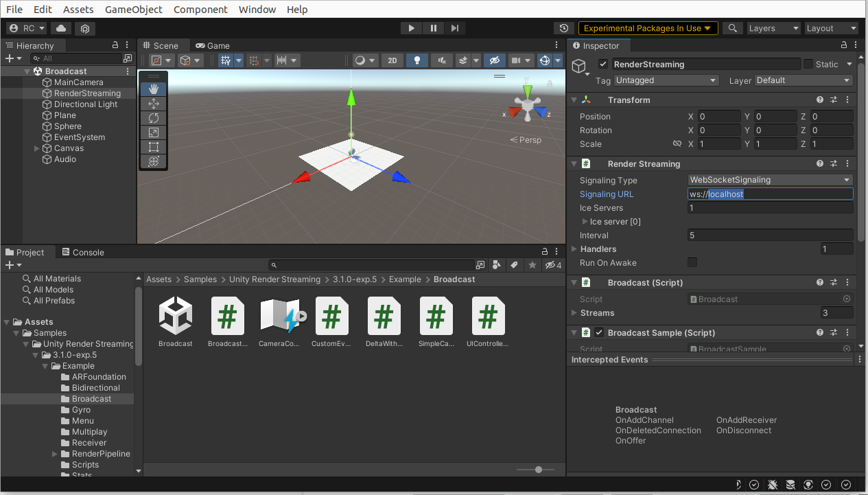The width and height of the screenshot is (868, 495).
Task: Open the Layers dropdown in top toolbar
Action: click(773, 28)
